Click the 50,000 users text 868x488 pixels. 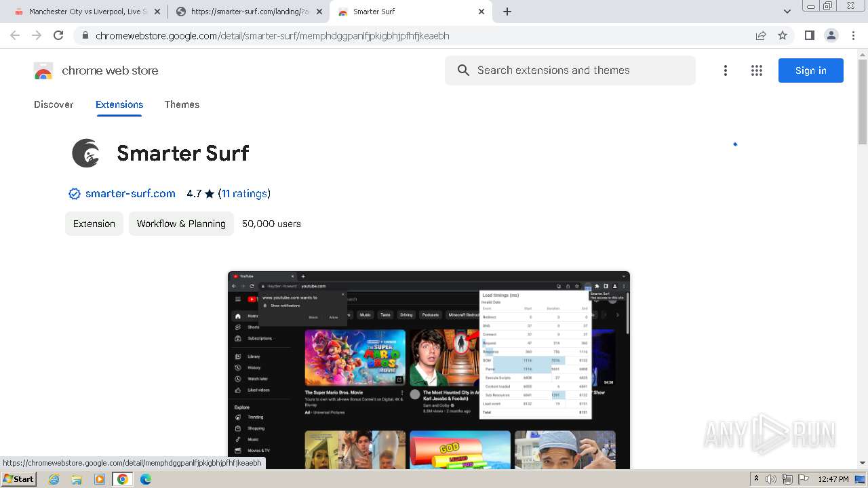[271, 224]
